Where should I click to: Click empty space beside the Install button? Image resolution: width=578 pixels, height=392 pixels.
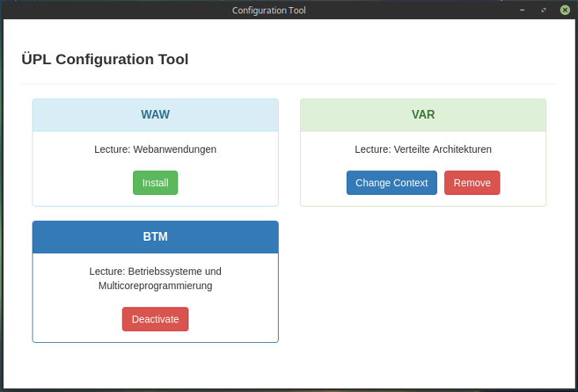pyautogui.click(x=230, y=183)
